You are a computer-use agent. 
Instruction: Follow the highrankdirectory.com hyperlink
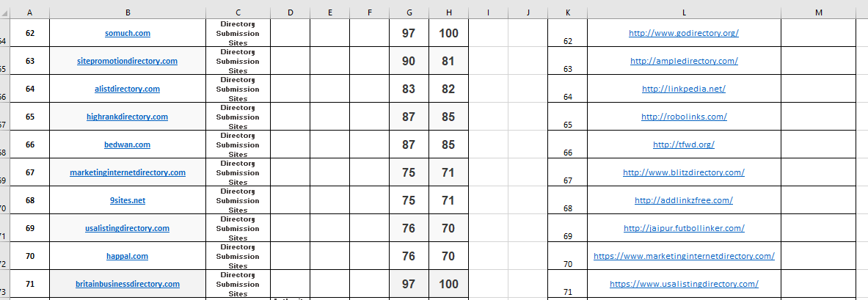pos(127,117)
